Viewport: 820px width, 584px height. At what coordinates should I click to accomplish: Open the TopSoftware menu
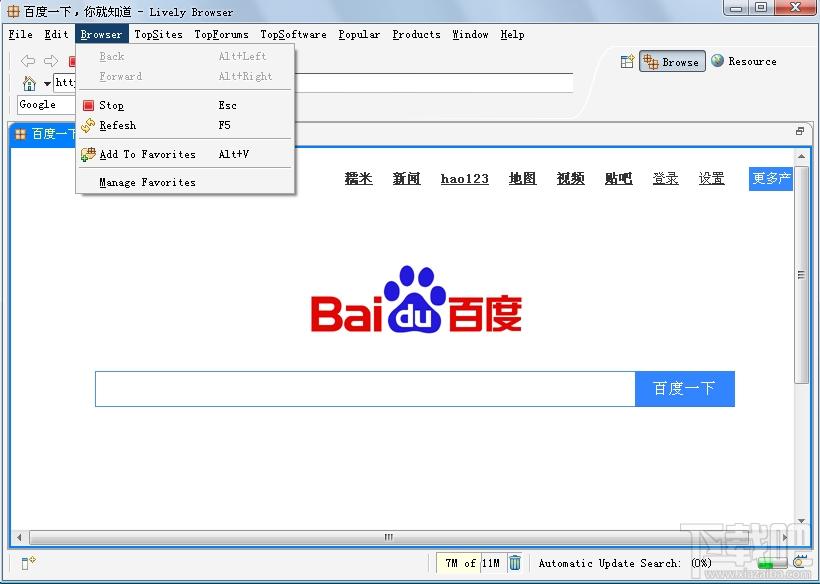[x=293, y=35]
